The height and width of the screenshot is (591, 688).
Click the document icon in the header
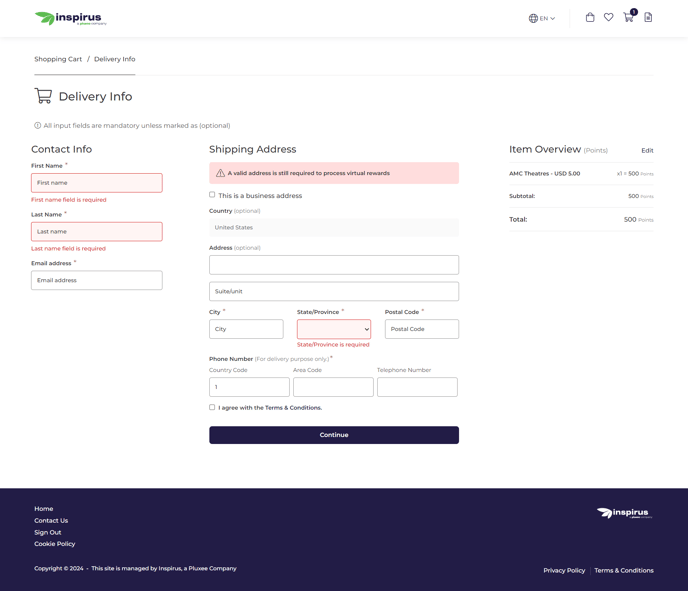click(x=648, y=17)
